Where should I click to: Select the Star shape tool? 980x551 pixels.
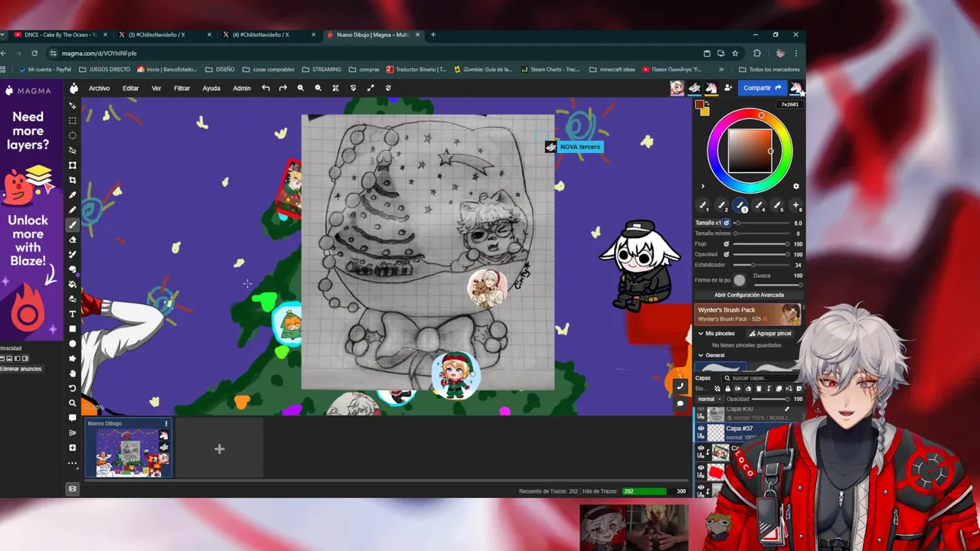pos(73,358)
